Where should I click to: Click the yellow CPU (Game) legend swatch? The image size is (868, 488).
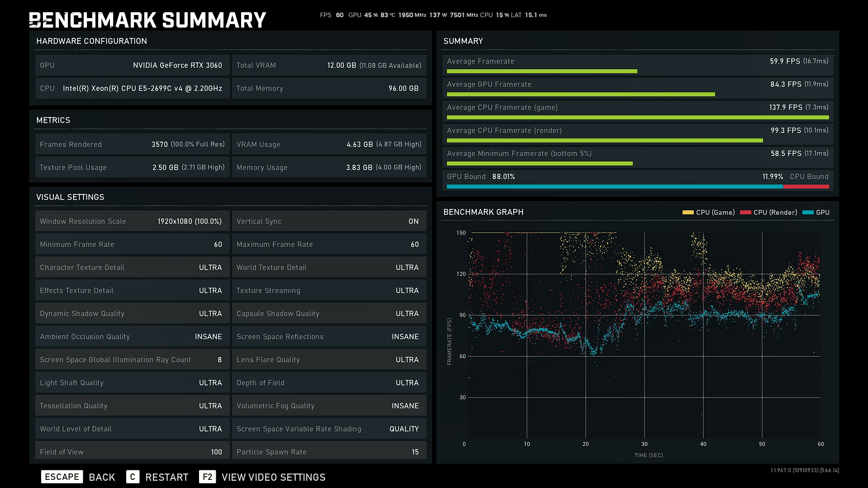(x=688, y=213)
